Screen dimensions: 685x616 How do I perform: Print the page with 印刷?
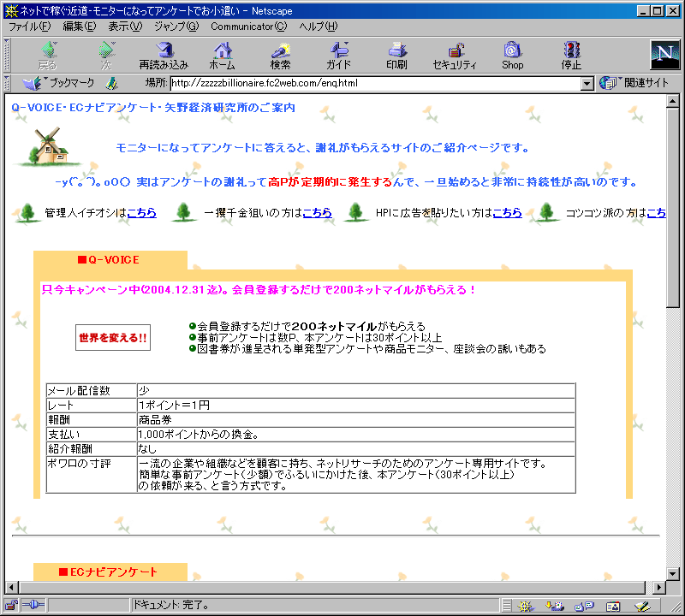[396, 56]
